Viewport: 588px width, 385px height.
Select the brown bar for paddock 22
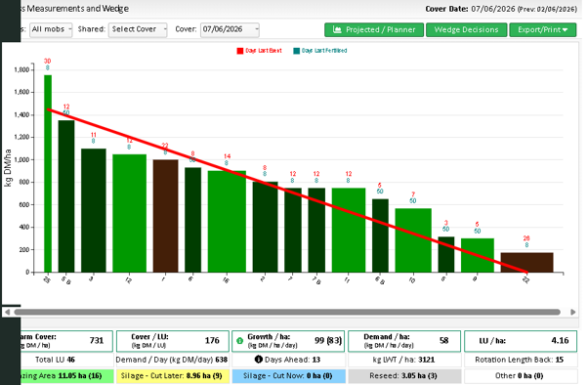pyautogui.click(x=526, y=263)
